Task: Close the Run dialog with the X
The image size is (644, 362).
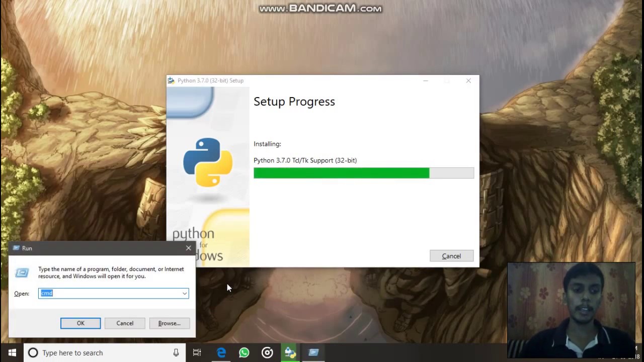Action: [x=188, y=248]
